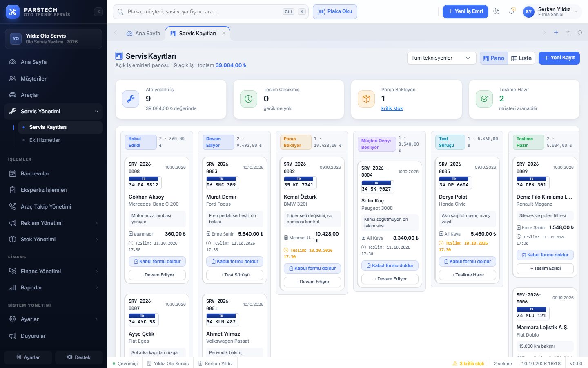Expand Finans Yönetimi menu
This screenshot has width=588, height=368.
click(53, 271)
